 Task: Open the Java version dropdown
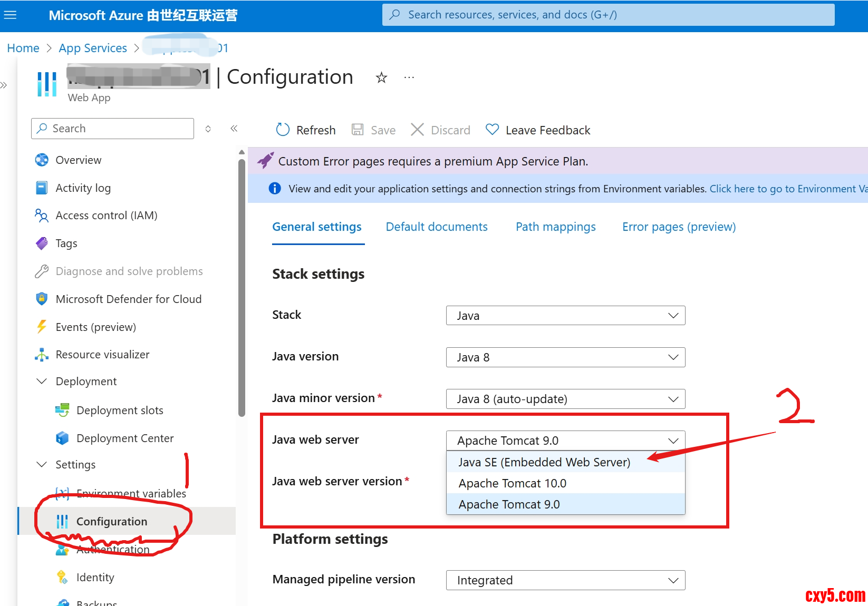565,357
